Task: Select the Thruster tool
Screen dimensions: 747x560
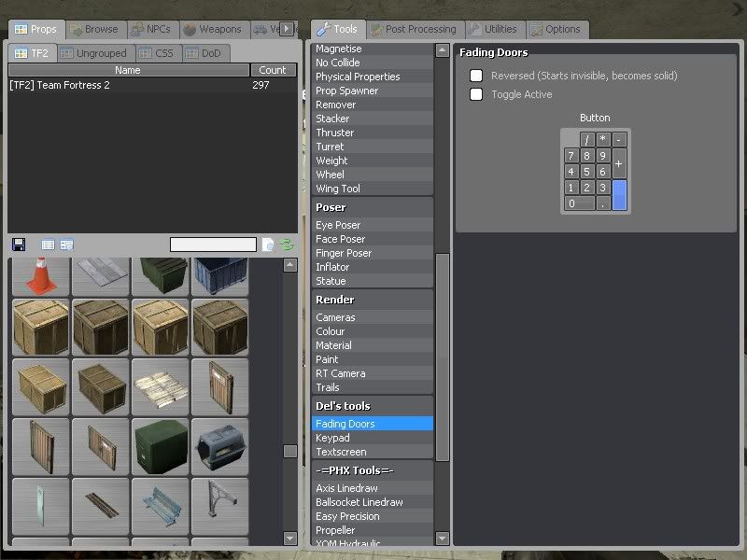Action: pyautogui.click(x=373, y=133)
